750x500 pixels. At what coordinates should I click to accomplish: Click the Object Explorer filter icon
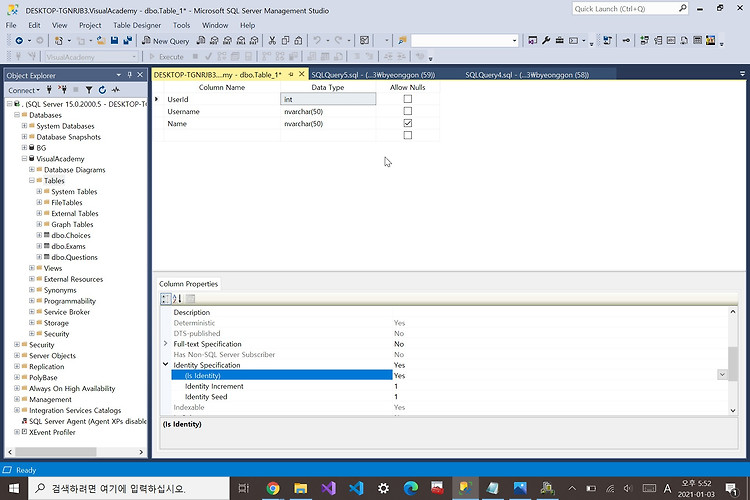[x=89, y=90]
